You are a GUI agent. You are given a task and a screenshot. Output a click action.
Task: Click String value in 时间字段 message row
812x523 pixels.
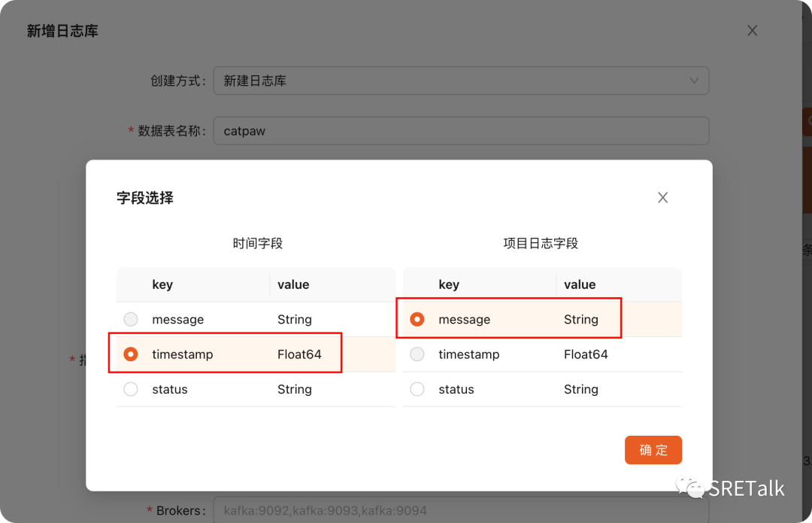coord(294,319)
